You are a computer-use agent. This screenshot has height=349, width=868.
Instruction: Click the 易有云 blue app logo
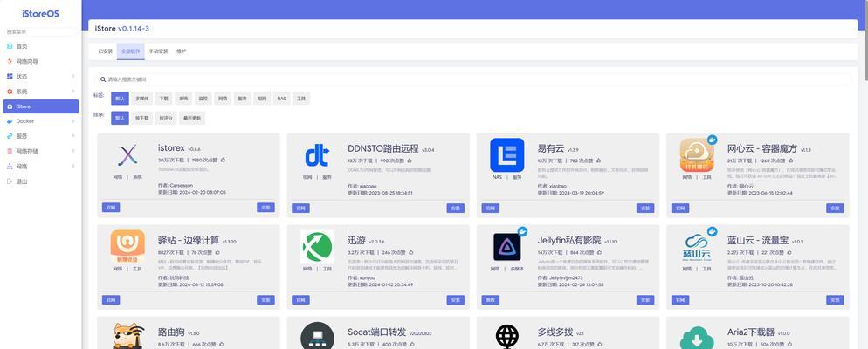pyautogui.click(x=507, y=154)
